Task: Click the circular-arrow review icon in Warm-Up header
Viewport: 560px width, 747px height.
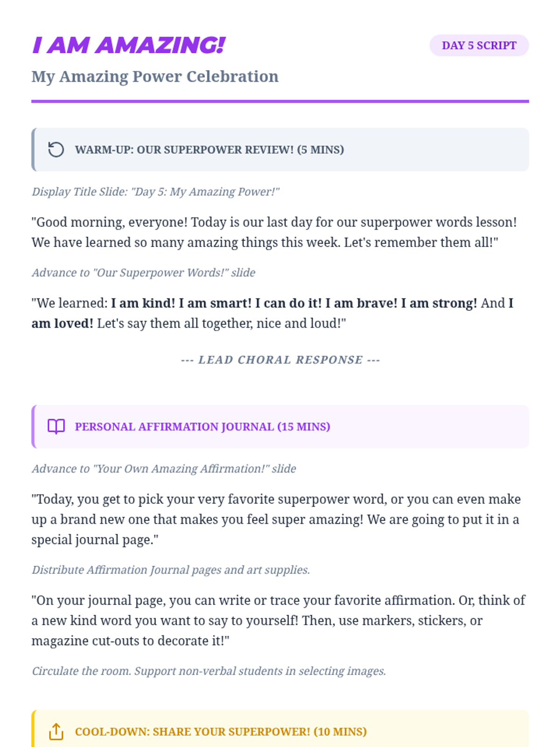Action: 56,150
